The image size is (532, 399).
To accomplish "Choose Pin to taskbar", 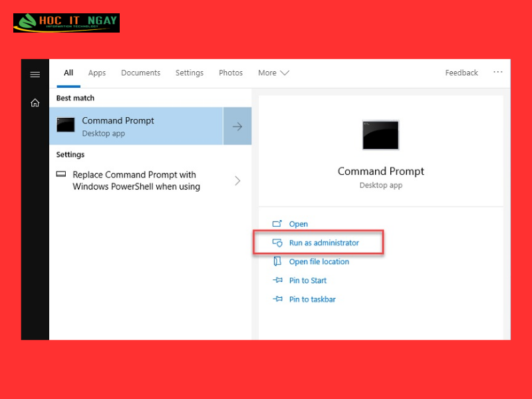I will (x=312, y=299).
